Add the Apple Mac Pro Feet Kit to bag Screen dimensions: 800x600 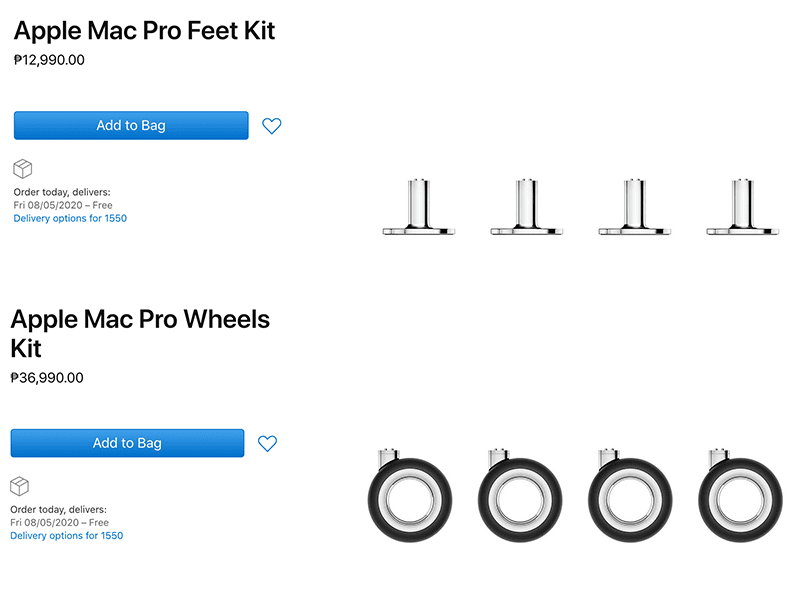[130, 125]
